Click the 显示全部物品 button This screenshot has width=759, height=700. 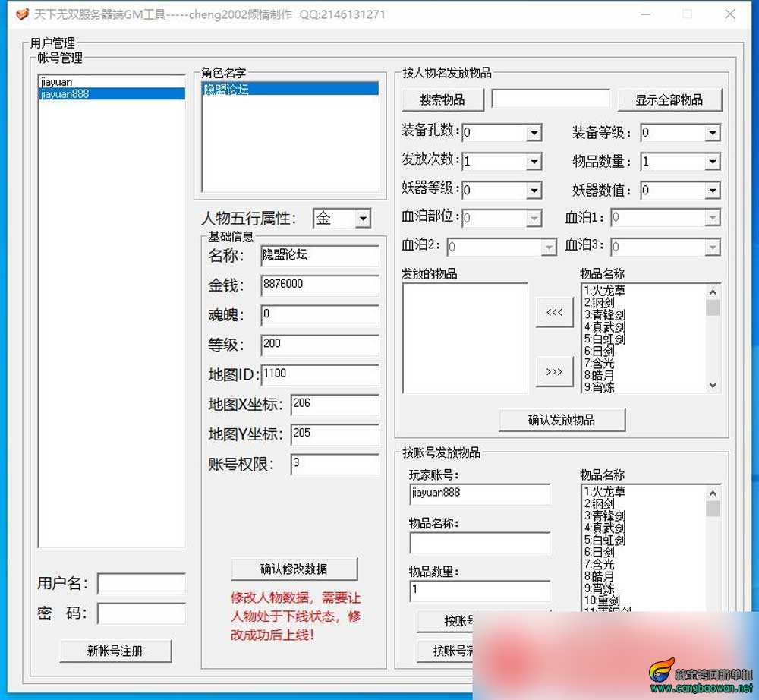click(669, 99)
